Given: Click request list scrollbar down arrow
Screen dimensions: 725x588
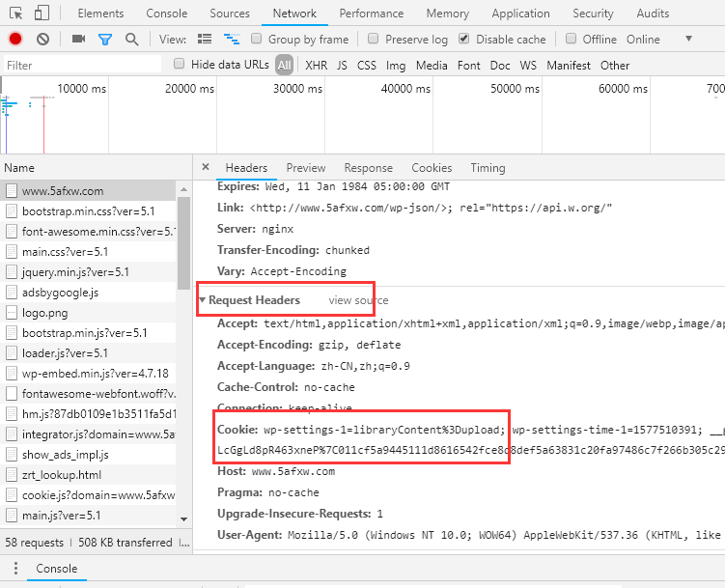Looking at the screenshot, I should coord(183,519).
